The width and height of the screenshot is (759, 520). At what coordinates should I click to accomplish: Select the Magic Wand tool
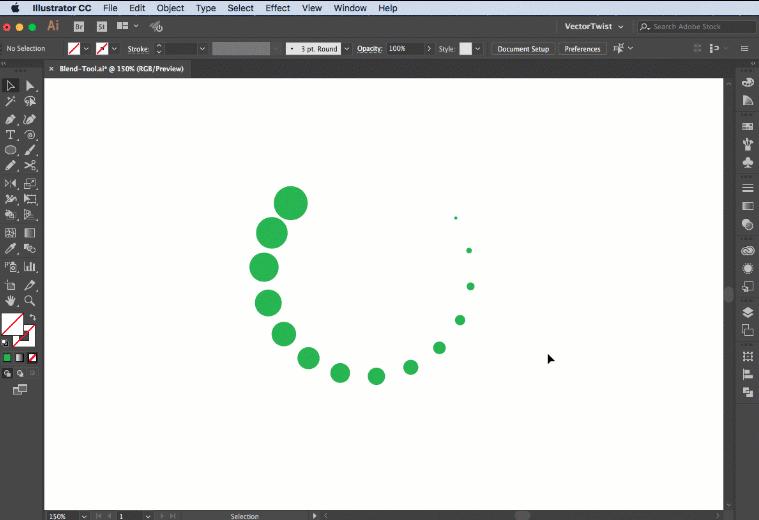click(x=10, y=101)
